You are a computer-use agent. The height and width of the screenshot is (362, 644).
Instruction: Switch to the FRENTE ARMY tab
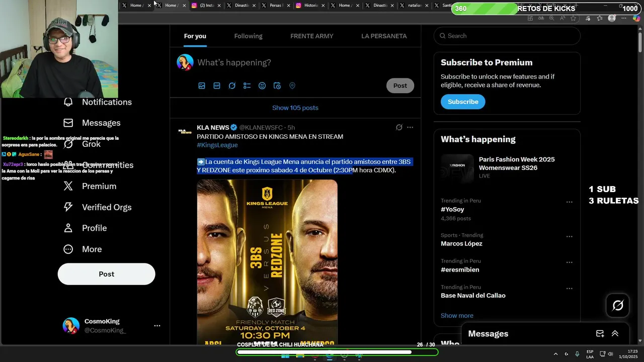(311, 36)
